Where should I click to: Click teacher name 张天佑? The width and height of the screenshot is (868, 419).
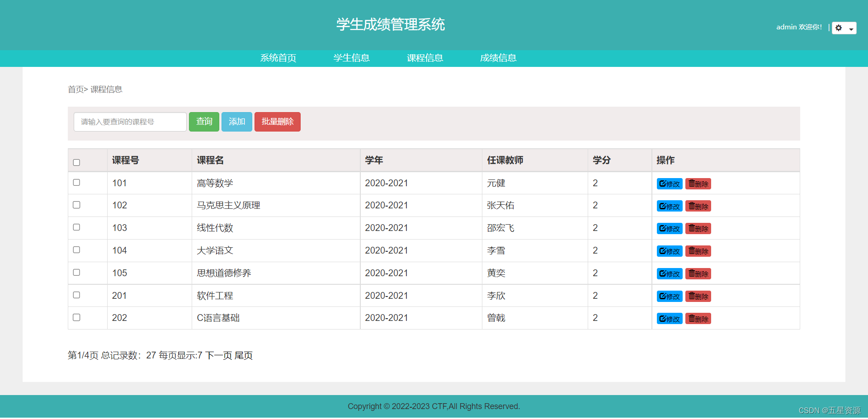pyautogui.click(x=500, y=205)
